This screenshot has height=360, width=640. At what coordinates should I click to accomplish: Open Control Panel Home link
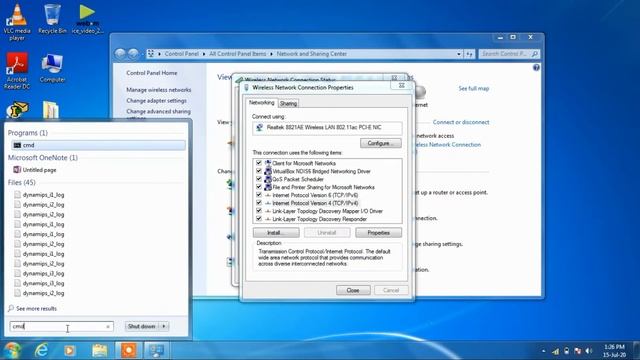[x=152, y=73]
